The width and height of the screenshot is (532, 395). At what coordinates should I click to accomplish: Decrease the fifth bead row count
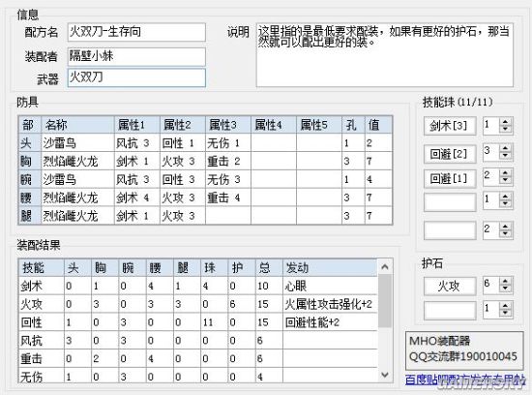506,234
